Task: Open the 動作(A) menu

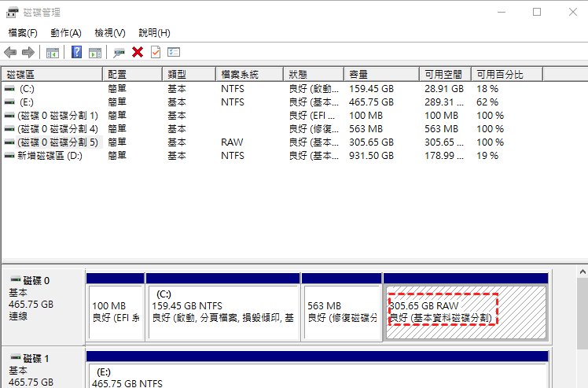Action: click(66, 33)
